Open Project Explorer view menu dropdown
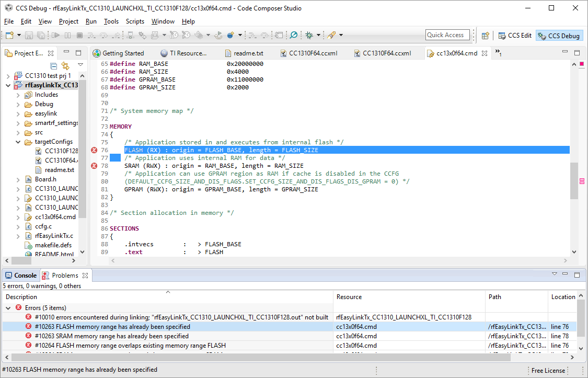Image resolution: width=588 pixels, height=378 pixels. (80, 65)
